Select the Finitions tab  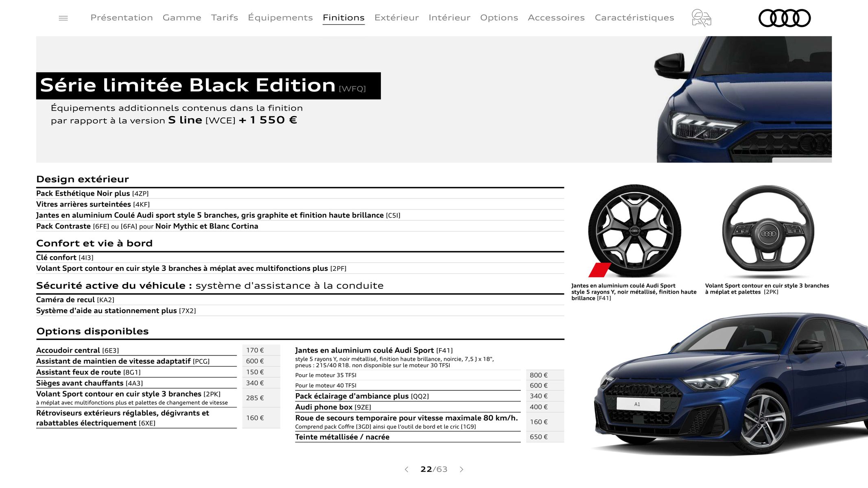click(343, 17)
